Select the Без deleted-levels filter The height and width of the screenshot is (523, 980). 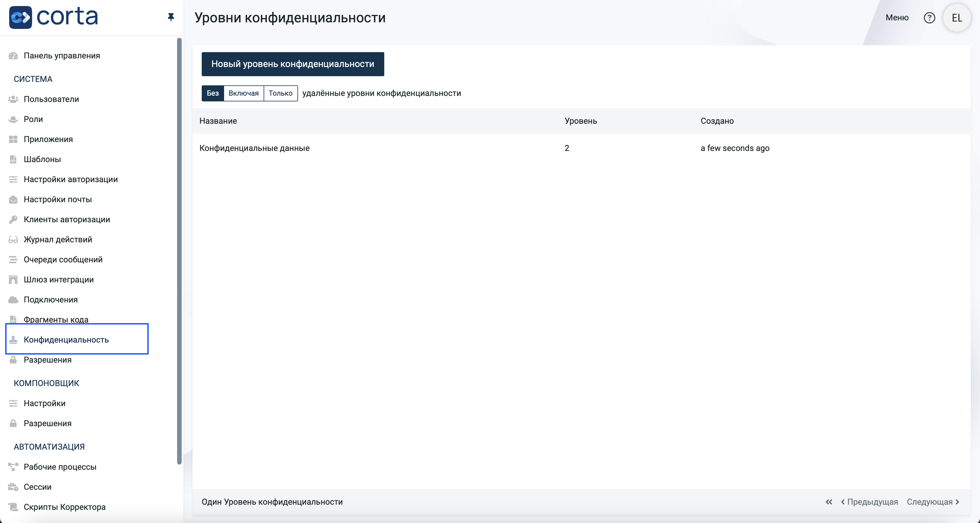213,93
